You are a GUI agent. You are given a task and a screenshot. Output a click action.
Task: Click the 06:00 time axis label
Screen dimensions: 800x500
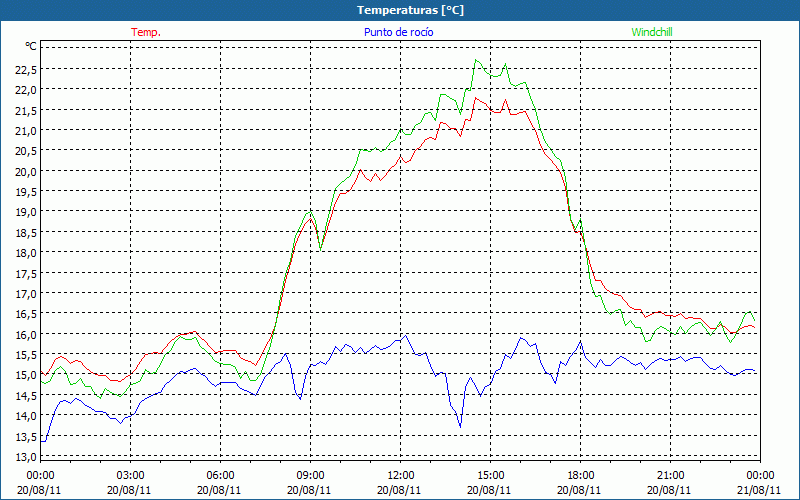click(x=220, y=476)
